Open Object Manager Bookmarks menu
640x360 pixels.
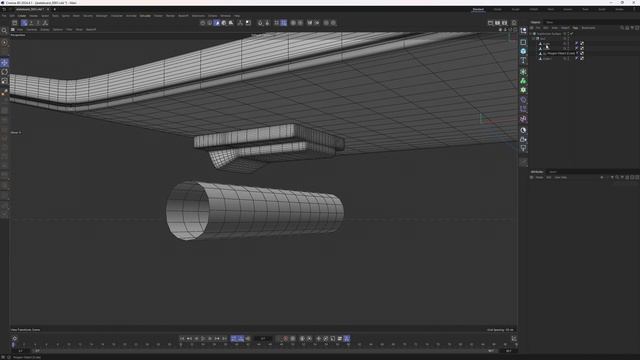588,28
